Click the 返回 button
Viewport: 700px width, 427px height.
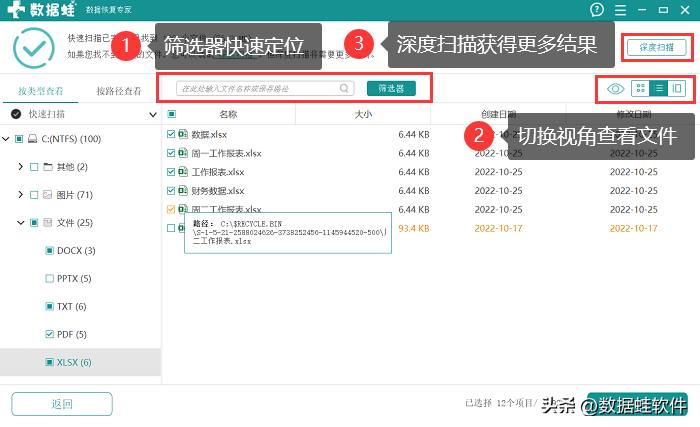62,404
